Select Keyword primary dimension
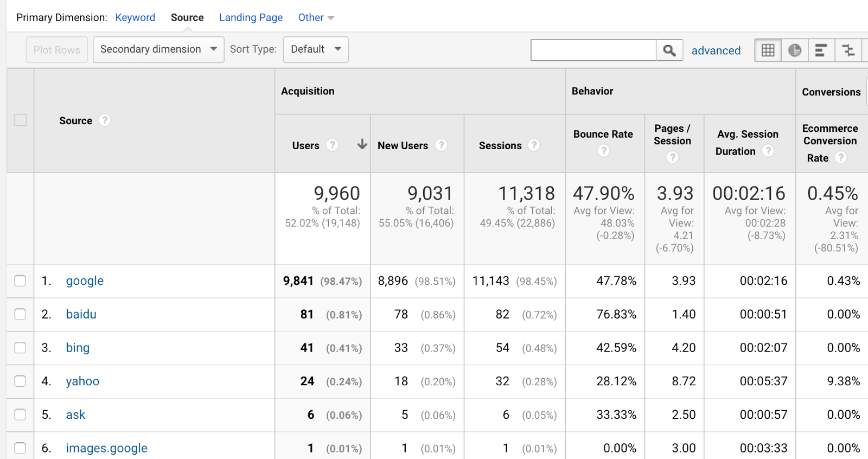Screen dimensions: 868x459 [135, 17]
